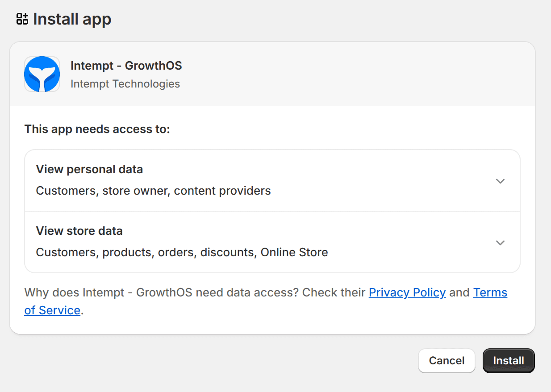The image size is (551, 392).
Task: Click the "View store data" heading
Action: (x=79, y=231)
